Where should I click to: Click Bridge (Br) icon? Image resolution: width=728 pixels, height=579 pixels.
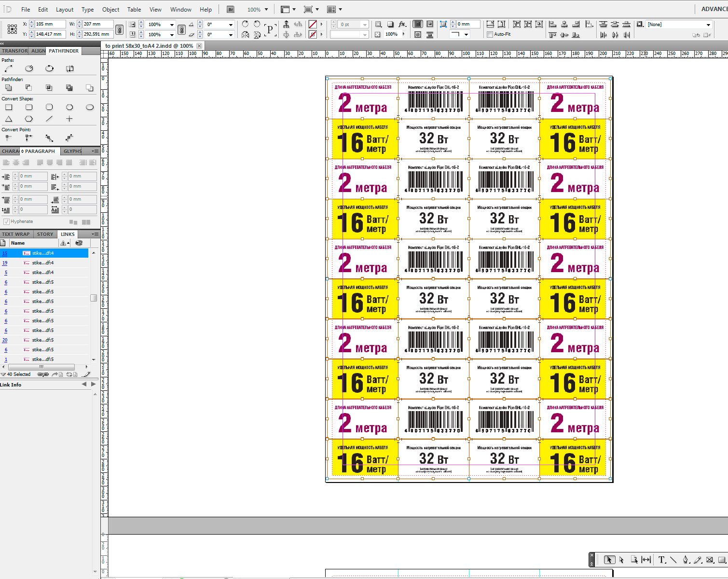(x=231, y=9)
